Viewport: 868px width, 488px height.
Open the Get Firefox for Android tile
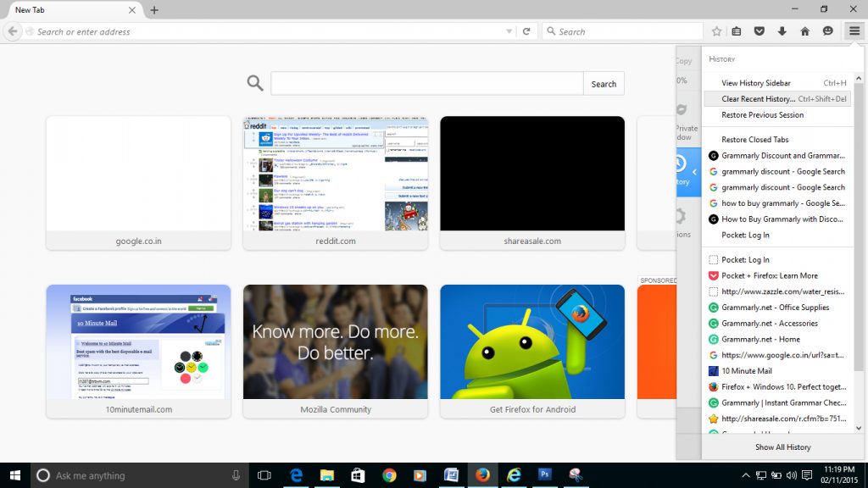pyautogui.click(x=532, y=352)
